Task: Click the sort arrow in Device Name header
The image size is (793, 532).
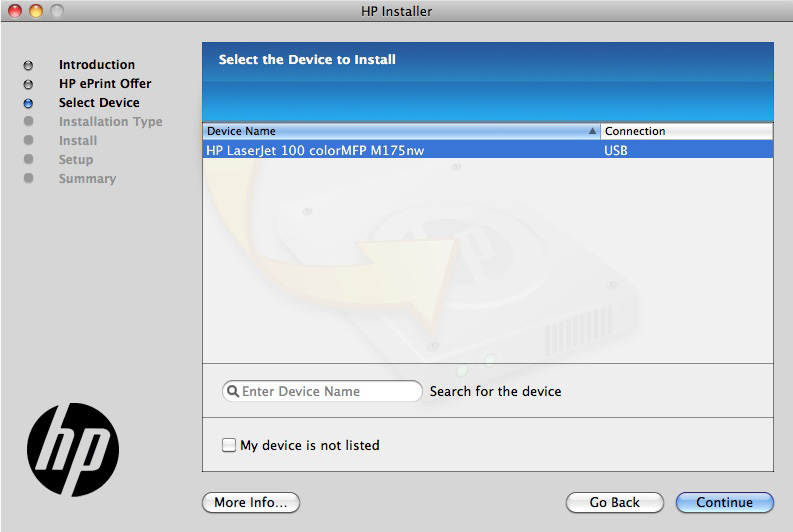Action: 592,131
